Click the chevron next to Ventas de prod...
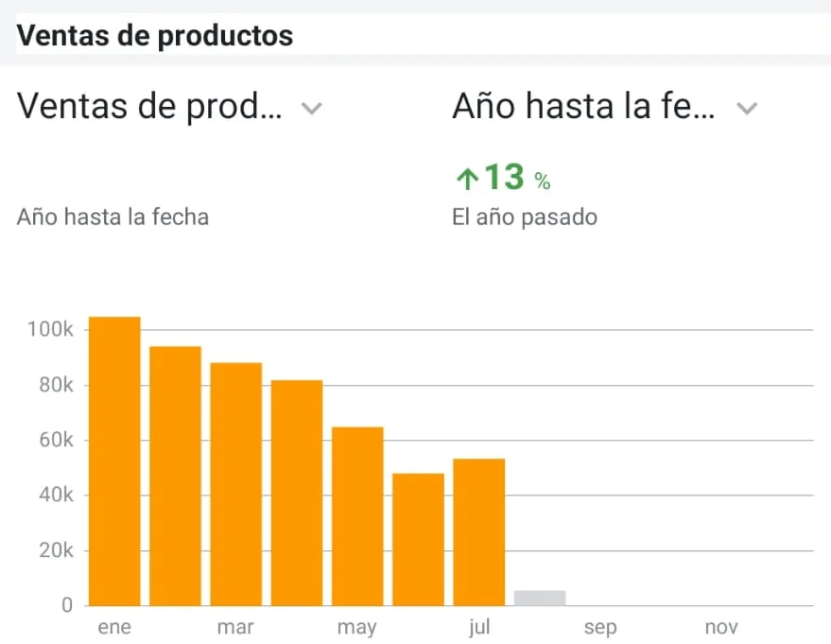Viewport: 831px width, 644px height. pos(312,109)
